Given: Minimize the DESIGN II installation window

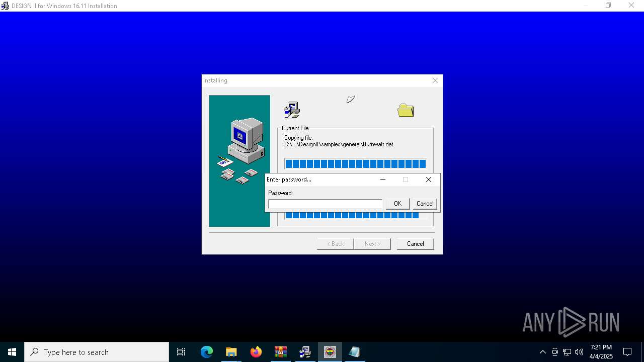Looking at the screenshot, I should click(585, 6).
